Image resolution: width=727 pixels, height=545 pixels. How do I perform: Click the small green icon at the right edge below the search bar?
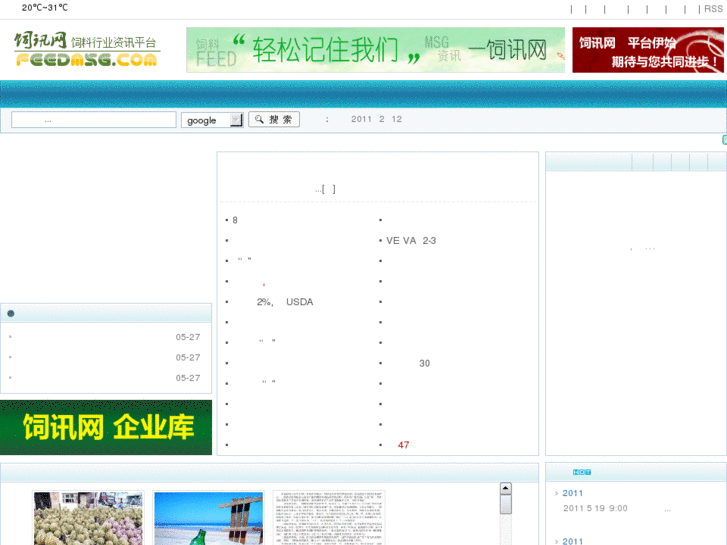[724, 140]
